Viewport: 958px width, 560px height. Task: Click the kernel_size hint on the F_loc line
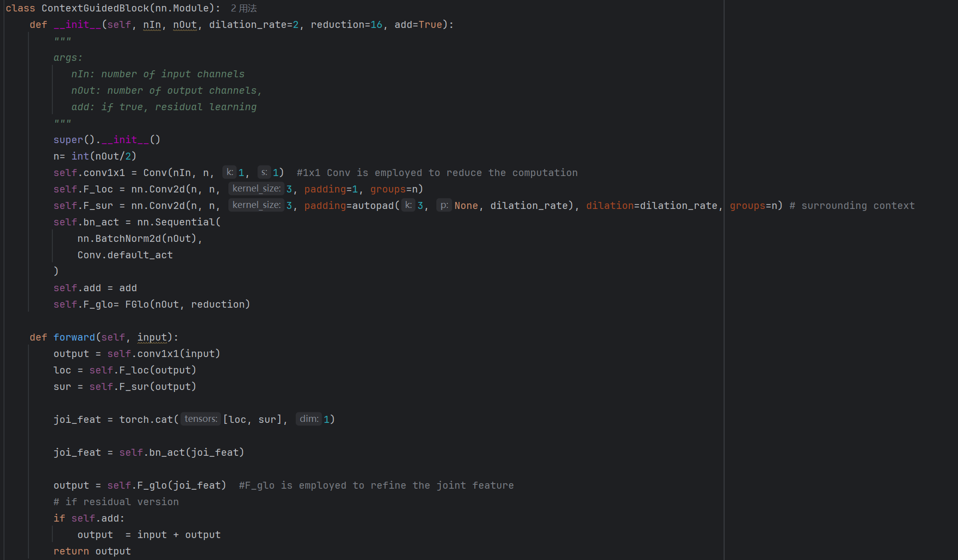[256, 188]
